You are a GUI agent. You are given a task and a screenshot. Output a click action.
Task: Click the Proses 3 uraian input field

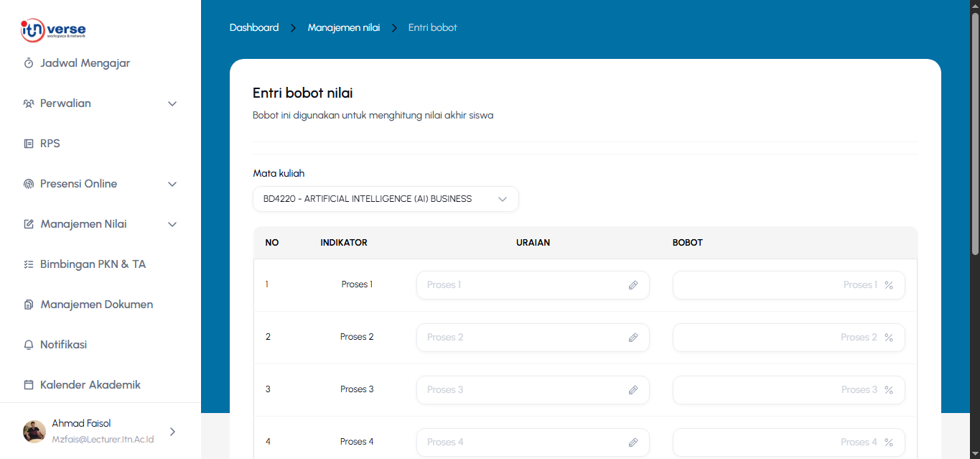coord(533,390)
